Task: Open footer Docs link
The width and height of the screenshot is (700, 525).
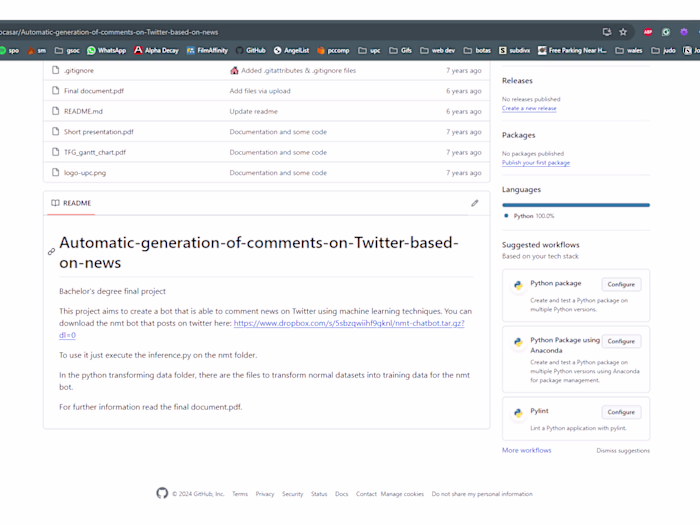Action: (x=342, y=494)
